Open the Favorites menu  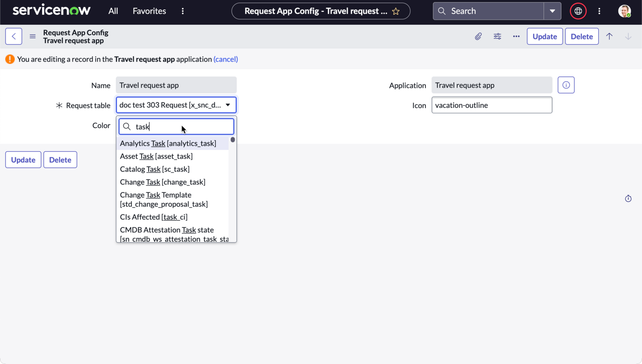[149, 11]
